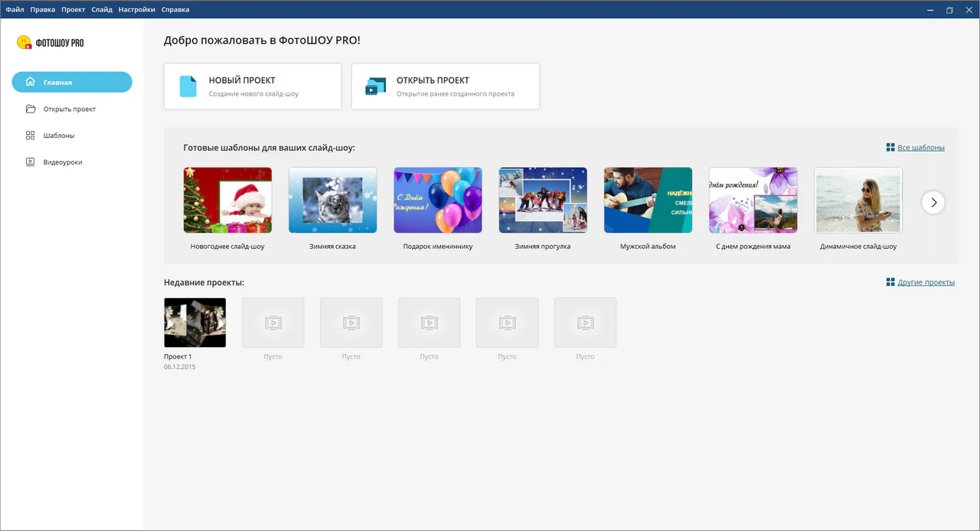Image resolution: width=980 pixels, height=531 pixels.
Task: Restore the window with the maximize button
Action: point(949,10)
